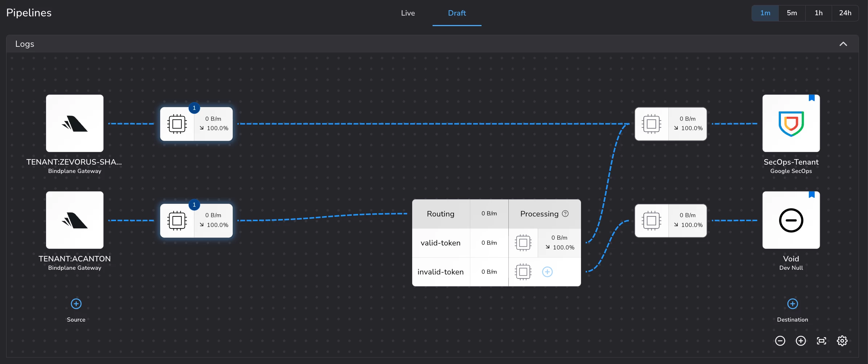This screenshot has height=364, width=868.
Task: Zoom in the pipeline canvas
Action: click(x=801, y=341)
